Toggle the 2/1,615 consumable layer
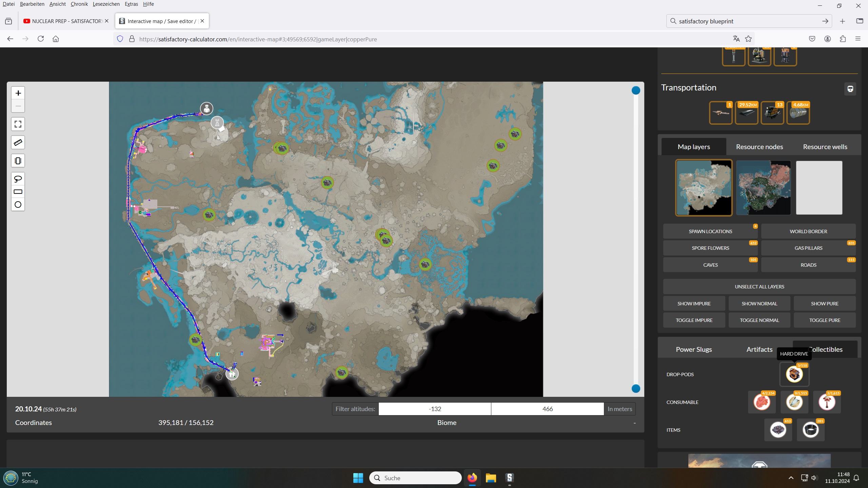 [x=827, y=402]
